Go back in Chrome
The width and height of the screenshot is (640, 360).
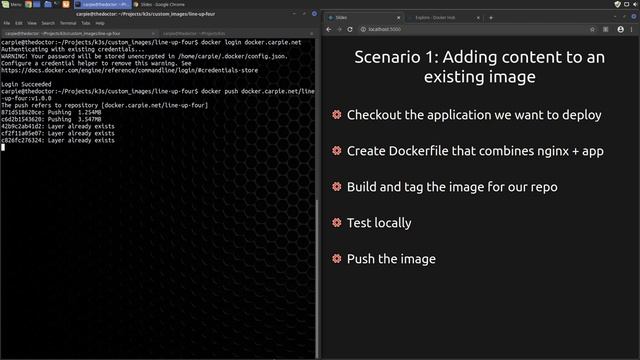coord(329,29)
